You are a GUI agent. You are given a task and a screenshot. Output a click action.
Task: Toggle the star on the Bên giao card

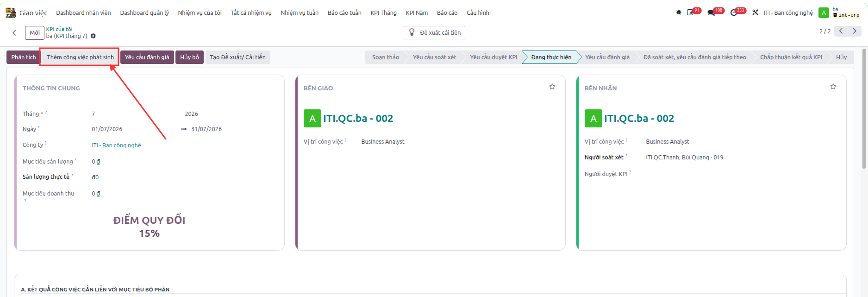552,87
